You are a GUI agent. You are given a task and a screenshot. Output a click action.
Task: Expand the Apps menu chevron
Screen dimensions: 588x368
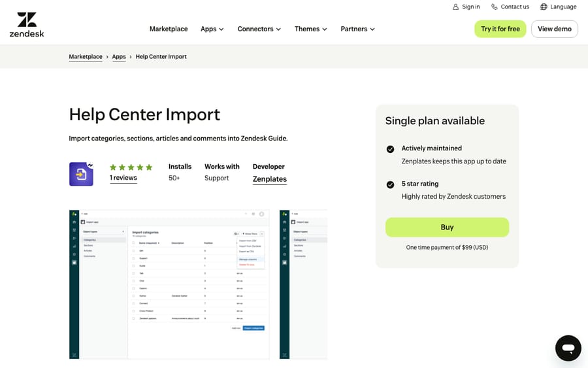[x=221, y=29]
